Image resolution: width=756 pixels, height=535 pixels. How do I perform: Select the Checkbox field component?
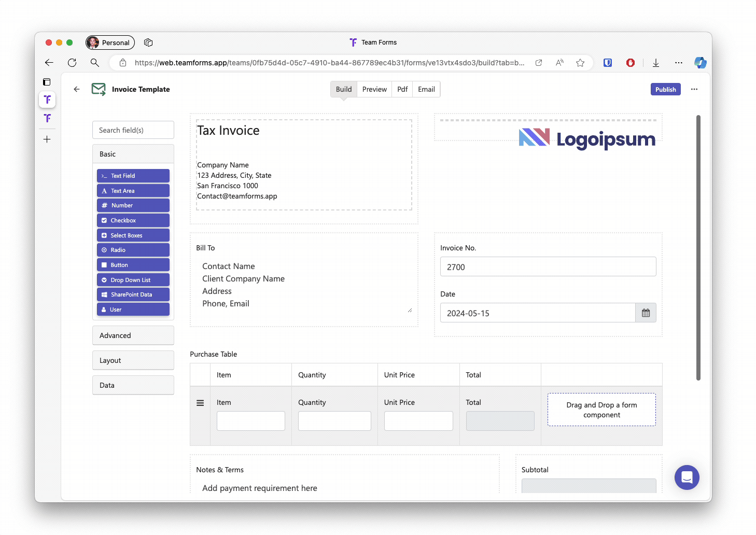(133, 220)
